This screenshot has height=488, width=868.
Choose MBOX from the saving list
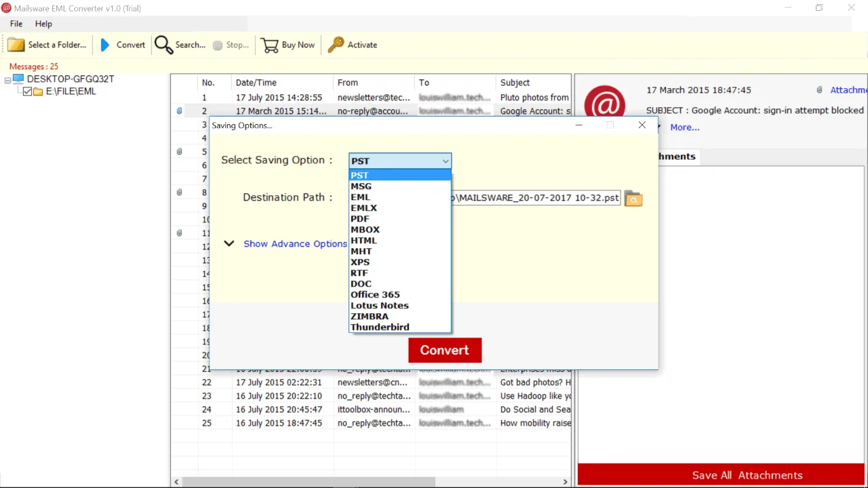coord(400,230)
